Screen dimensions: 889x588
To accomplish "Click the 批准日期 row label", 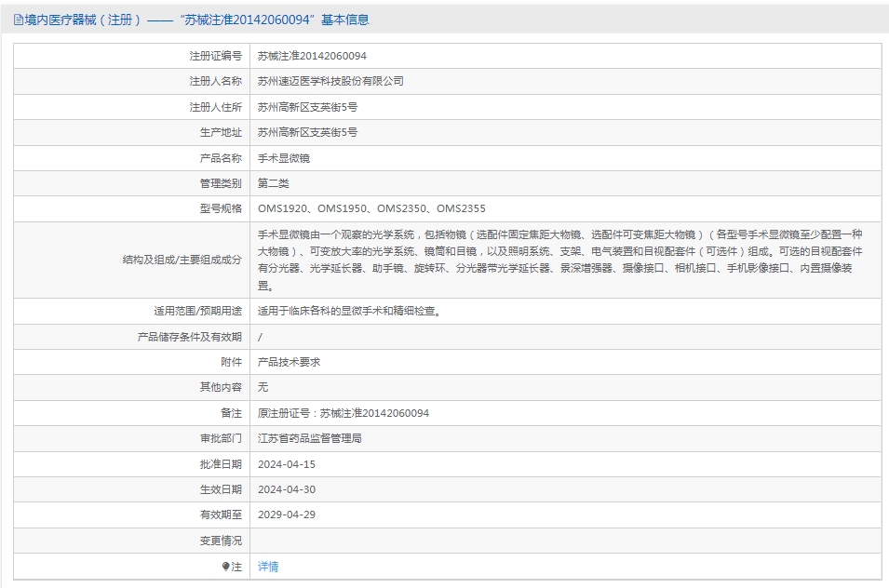I will point(221,464).
